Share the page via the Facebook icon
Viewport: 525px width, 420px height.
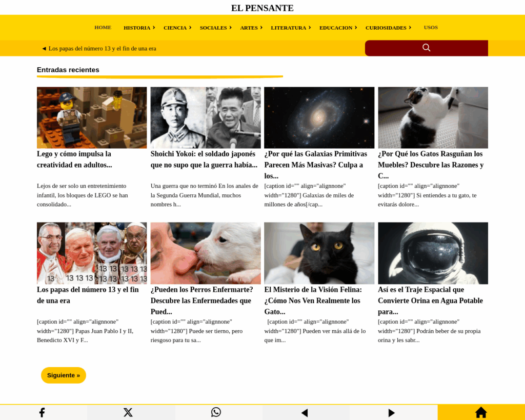click(x=42, y=412)
